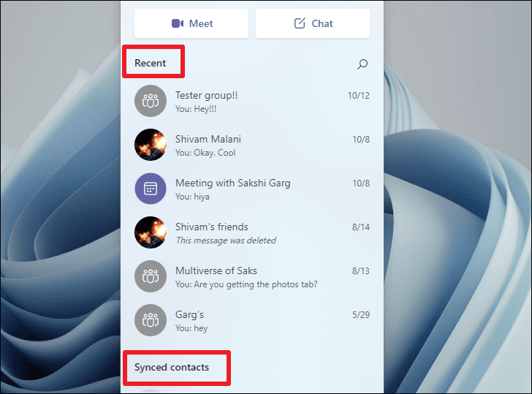Viewport: 532px width, 394px height.
Task: Open Multiverse of Saks conversation
Action: click(251, 276)
